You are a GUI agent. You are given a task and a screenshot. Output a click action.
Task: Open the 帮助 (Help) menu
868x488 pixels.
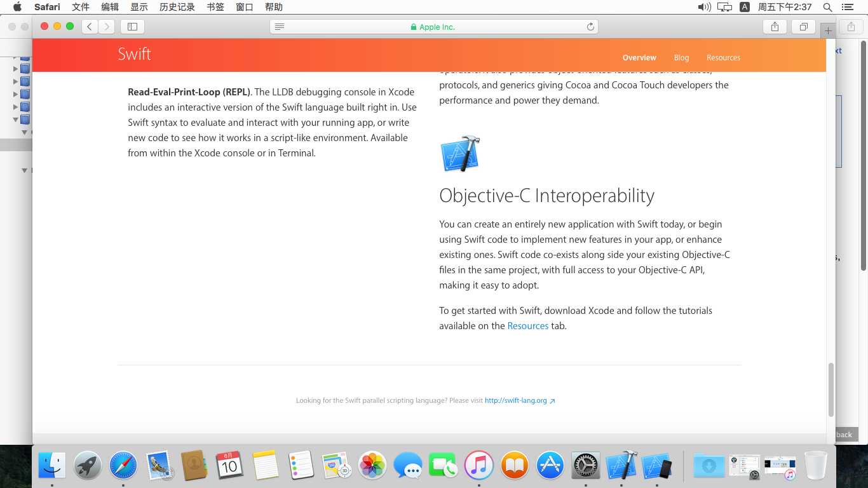pos(274,7)
